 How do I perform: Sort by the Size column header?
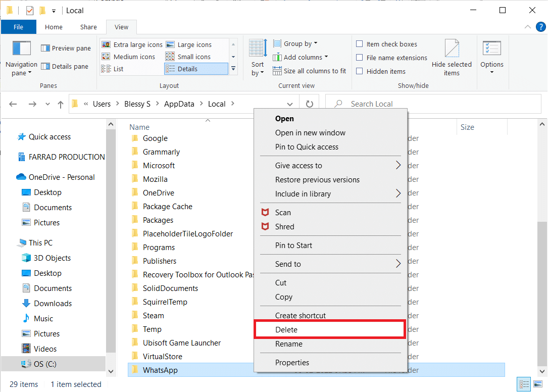coord(467,127)
